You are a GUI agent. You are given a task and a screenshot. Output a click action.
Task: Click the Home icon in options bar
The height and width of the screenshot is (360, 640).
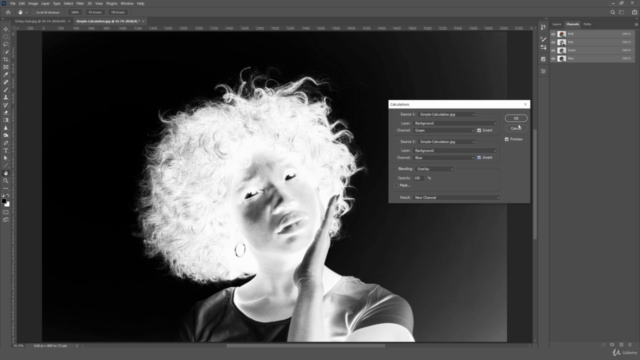click(x=8, y=12)
